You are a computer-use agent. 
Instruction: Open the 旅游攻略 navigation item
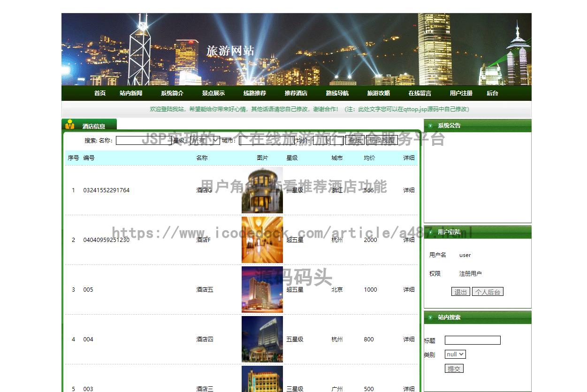(378, 93)
